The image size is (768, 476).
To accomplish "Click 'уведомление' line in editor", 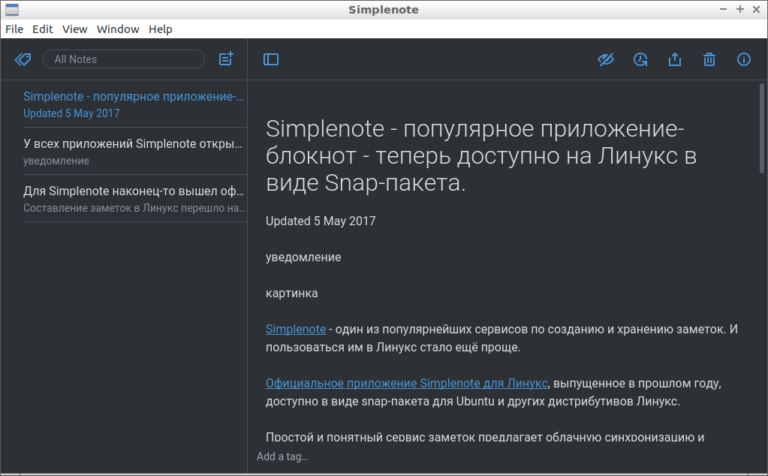I will [x=303, y=257].
